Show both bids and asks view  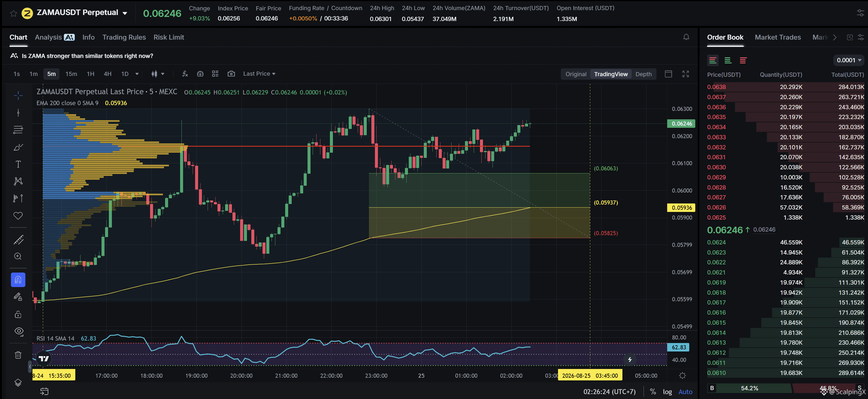(x=713, y=60)
